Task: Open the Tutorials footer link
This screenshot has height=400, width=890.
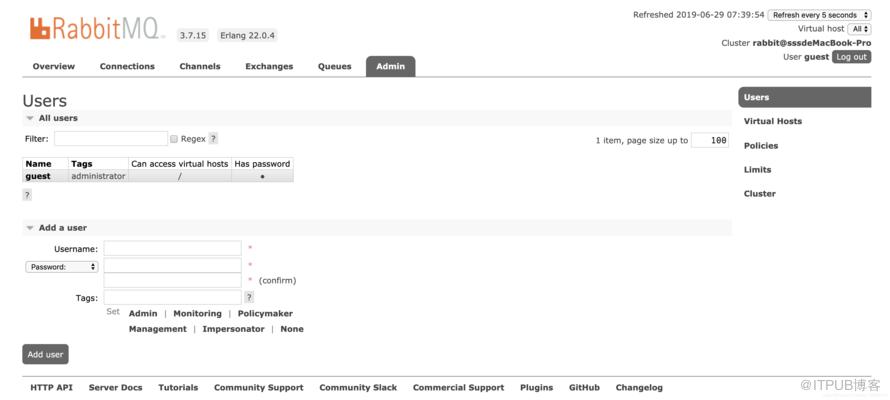Action: (178, 388)
